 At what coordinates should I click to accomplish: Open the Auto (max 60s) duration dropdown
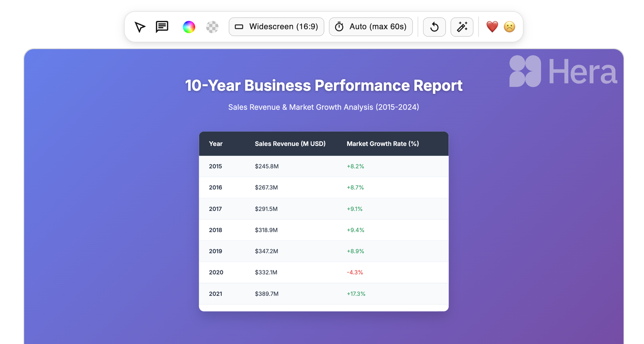(x=371, y=27)
